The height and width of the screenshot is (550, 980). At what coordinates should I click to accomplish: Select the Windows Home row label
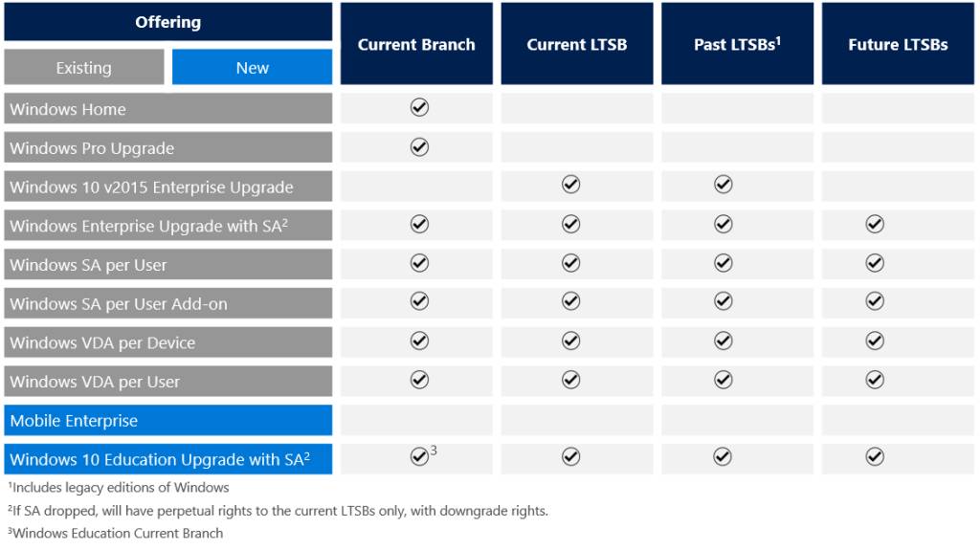(x=168, y=109)
